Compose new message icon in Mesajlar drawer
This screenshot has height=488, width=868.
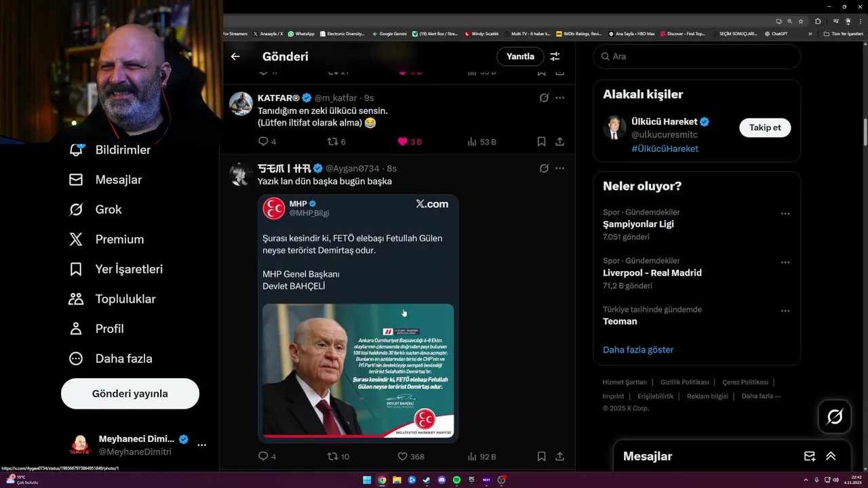point(810,456)
